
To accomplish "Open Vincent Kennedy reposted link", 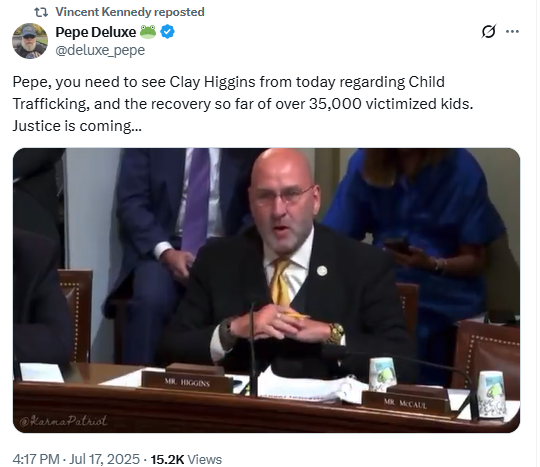I will pyautogui.click(x=130, y=12).
